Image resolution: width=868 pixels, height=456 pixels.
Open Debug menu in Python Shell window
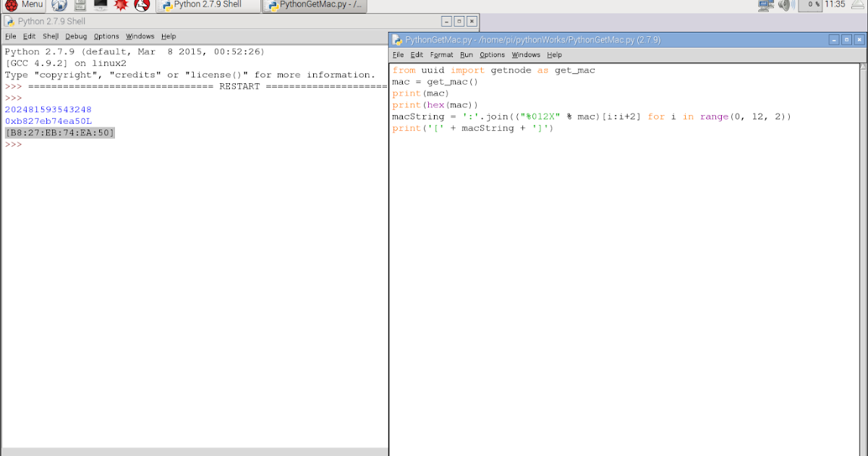76,36
